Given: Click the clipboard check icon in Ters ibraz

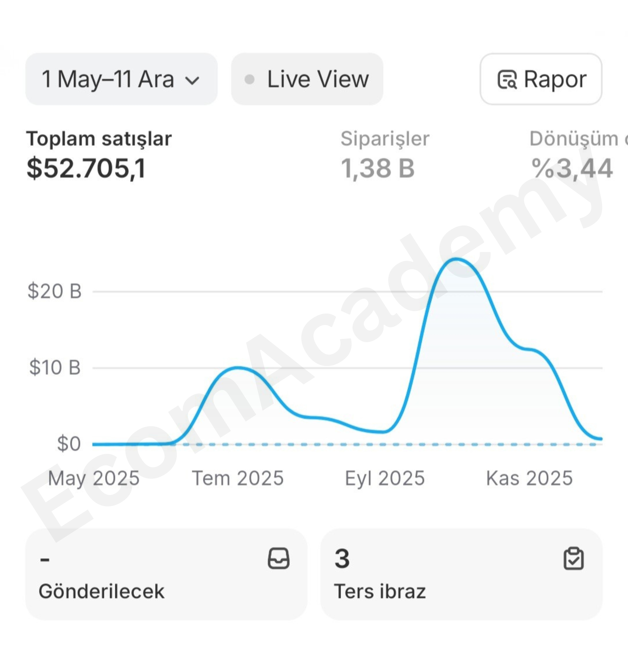Looking at the screenshot, I should click(573, 558).
